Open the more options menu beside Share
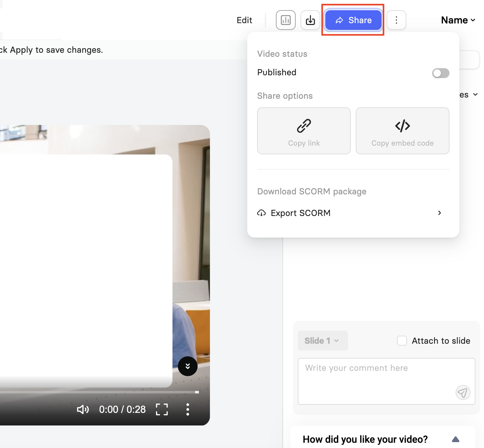The width and height of the screenshot is (484, 448). (x=396, y=20)
